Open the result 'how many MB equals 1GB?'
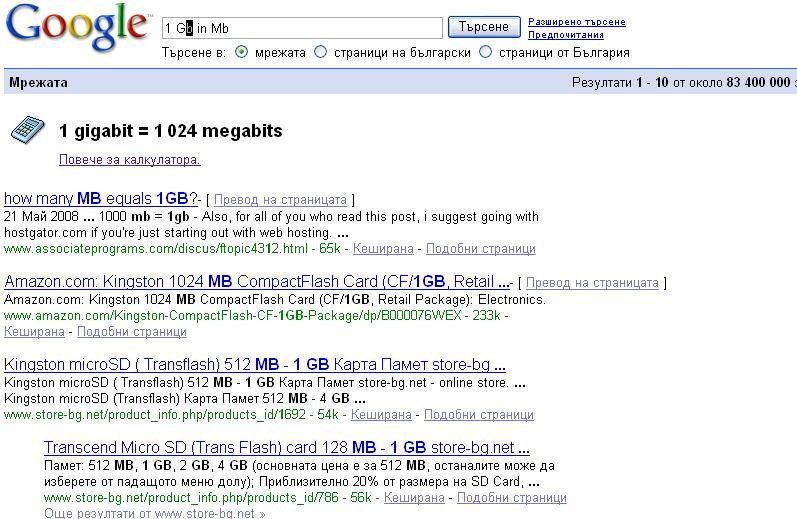Viewport: 797px width, 519px height. (x=101, y=198)
